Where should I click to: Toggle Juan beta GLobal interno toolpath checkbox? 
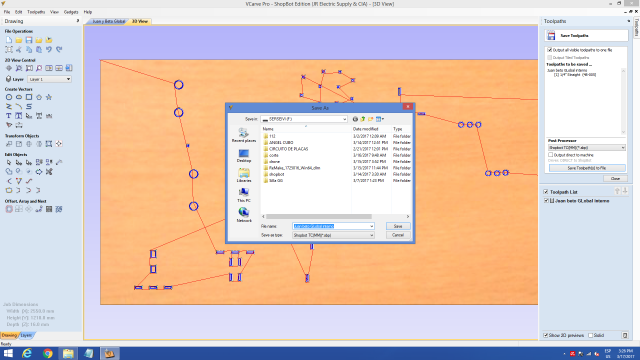click(546, 201)
